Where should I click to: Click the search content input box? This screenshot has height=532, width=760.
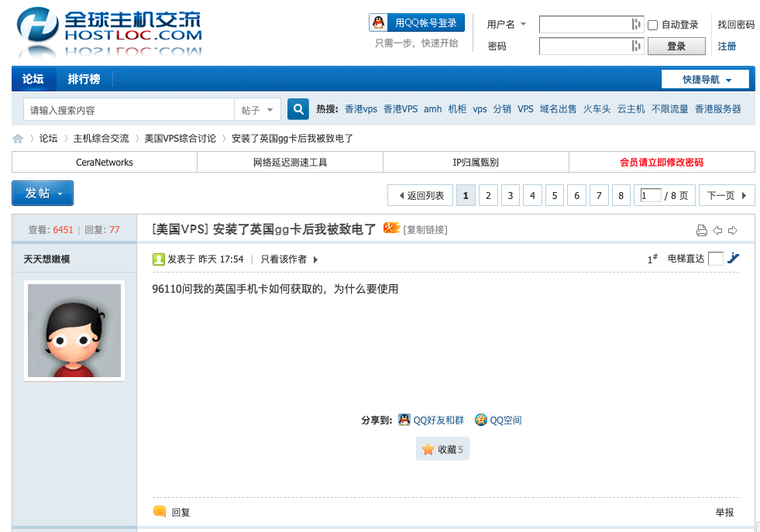(x=129, y=109)
